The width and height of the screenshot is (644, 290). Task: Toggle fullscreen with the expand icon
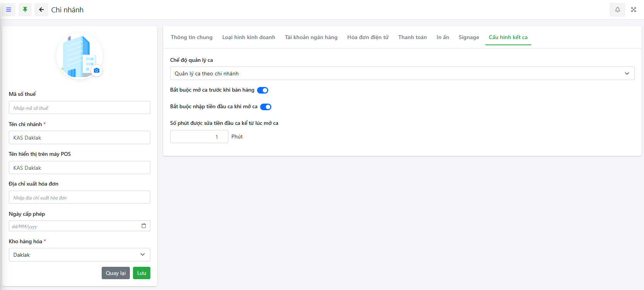tap(634, 10)
